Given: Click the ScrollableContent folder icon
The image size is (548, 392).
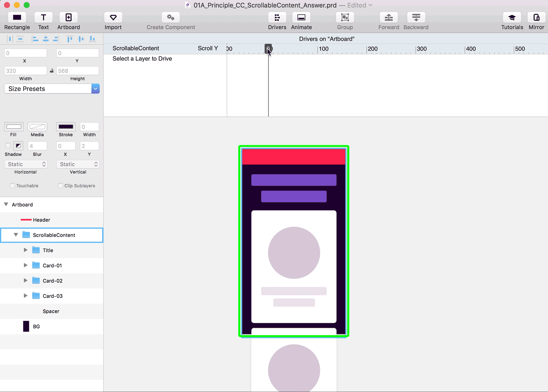Looking at the screenshot, I should (26, 235).
